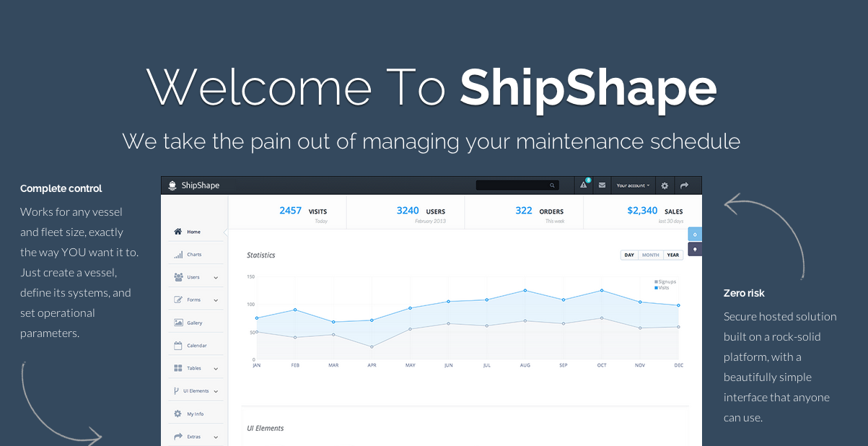The image size is (868, 446).
Task: Click the light blue side tab swatch
Action: click(x=695, y=235)
